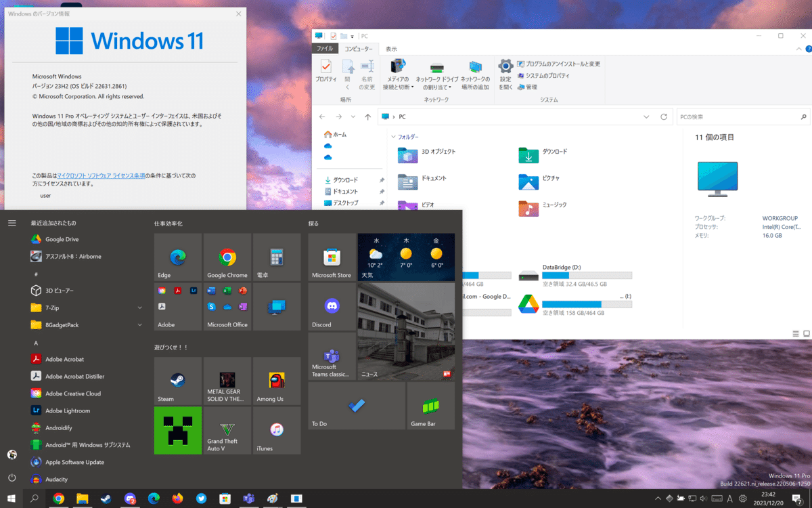Screen dimensions: 812x508
Task: Open the 電卓 calculator tile
Action: click(277, 257)
